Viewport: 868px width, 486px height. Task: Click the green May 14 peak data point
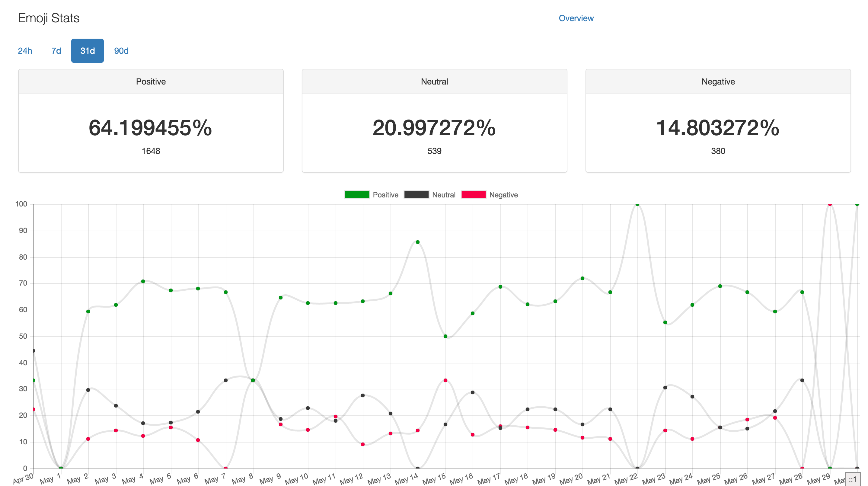click(x=417, y=242)
